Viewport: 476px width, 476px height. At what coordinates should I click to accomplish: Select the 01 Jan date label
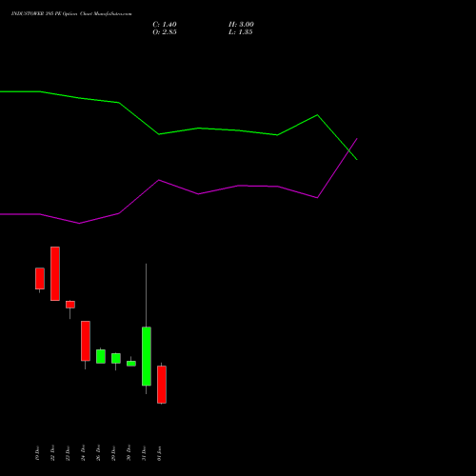click(x=159, y=453)
